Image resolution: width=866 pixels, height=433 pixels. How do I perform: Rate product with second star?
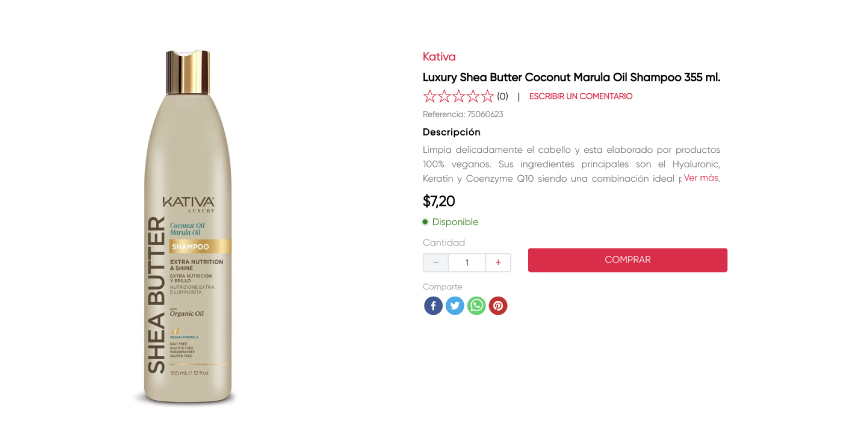(x=445, y=97)
